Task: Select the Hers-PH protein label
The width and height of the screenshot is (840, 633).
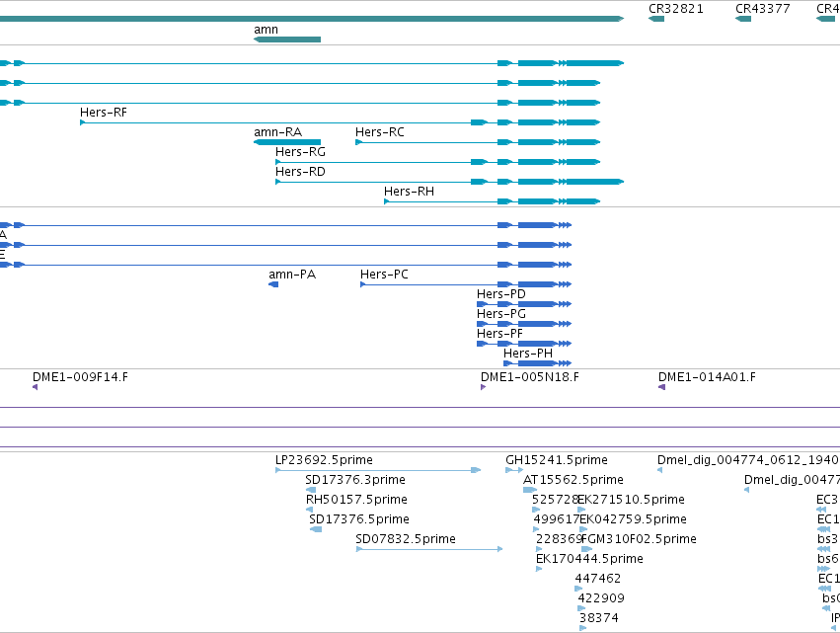Action: 528,354
